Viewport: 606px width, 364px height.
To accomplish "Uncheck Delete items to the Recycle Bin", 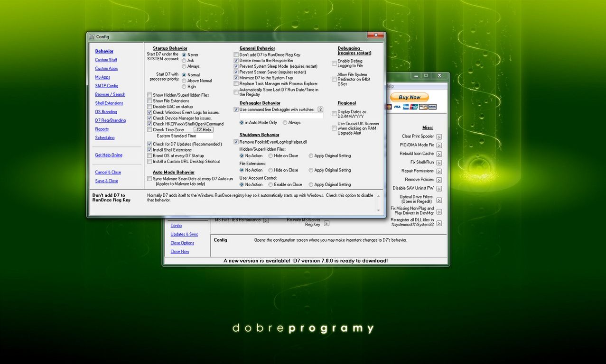I will coord(236,61).
